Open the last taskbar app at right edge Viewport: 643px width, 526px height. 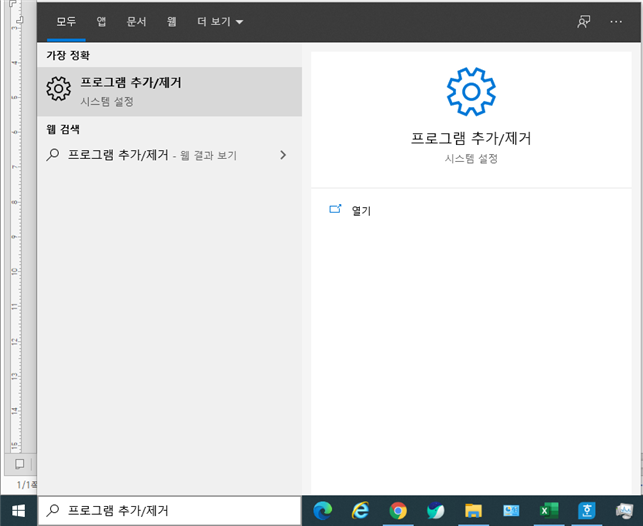pyautogui.click(x=624, y=511)
